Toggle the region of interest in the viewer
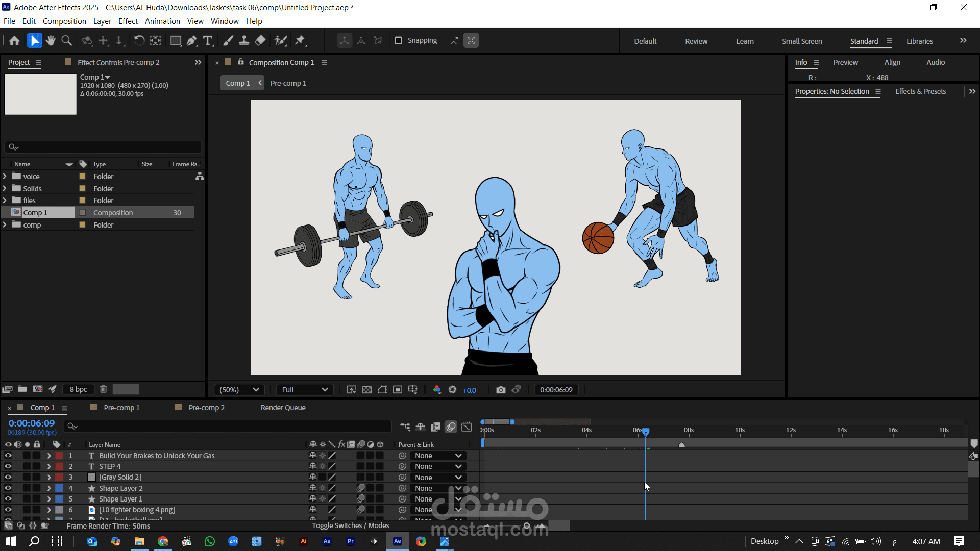 pyautogui.click(x=398, y=390)
